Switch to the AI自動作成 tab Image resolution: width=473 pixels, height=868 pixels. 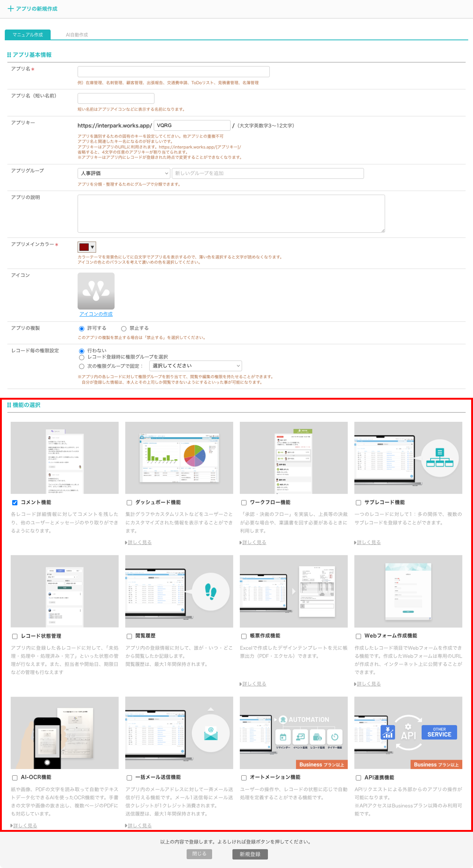pyautogui.click(x=77, y=35)
